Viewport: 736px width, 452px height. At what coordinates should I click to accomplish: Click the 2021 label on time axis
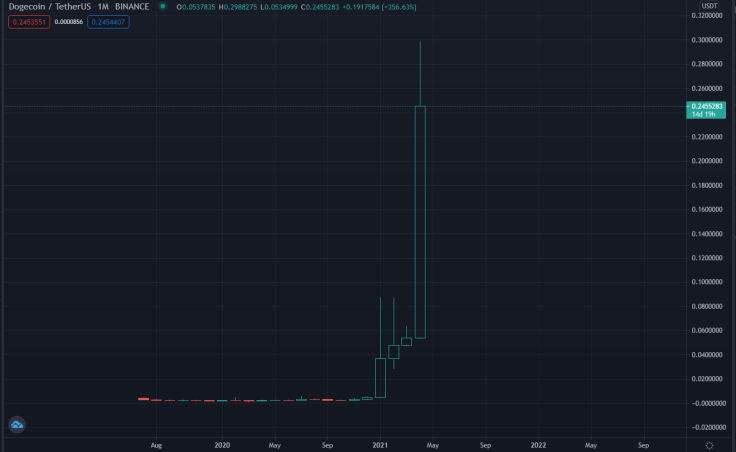click(x=380, y=445)
